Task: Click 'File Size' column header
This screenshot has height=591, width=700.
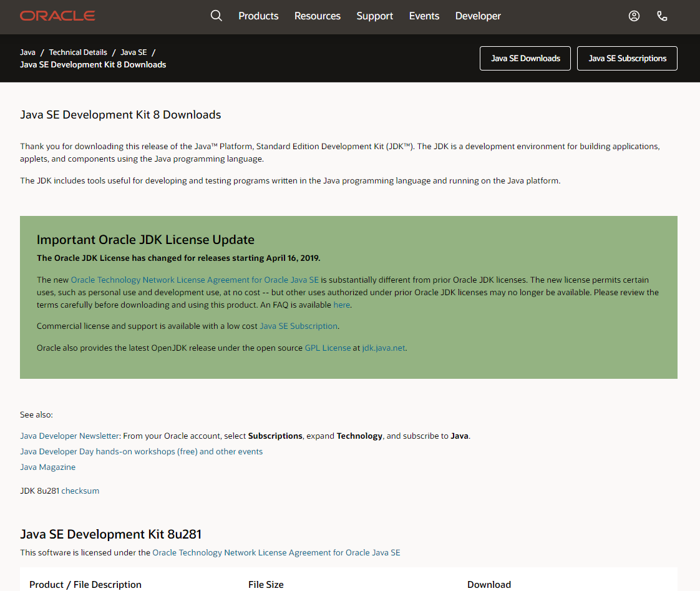Action: point(266,585)
